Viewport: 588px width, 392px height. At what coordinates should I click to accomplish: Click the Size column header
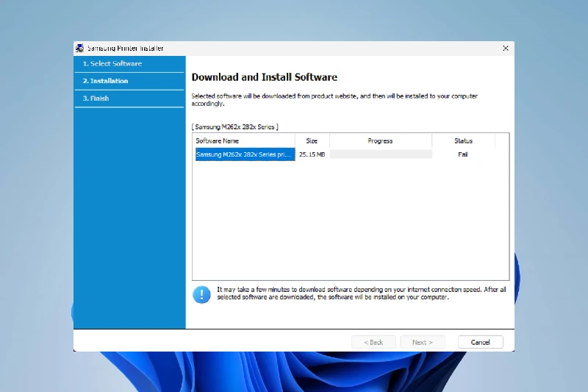312,140
